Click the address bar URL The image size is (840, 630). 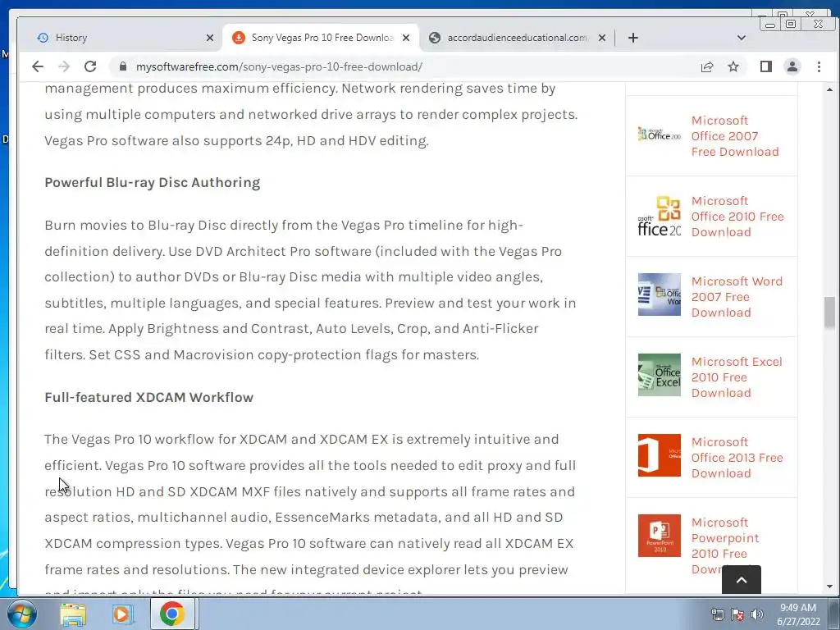click(x=279, y=66)
